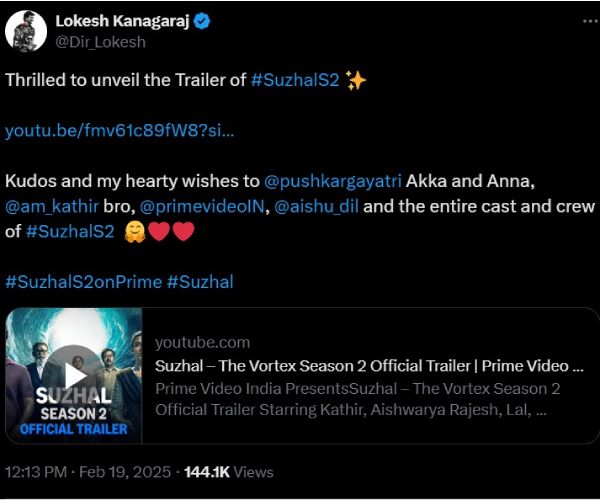Open the #SuzhalS2onPrime hashtag
Viewport: 600px width, 500px height.
click(x=83, y=282)
